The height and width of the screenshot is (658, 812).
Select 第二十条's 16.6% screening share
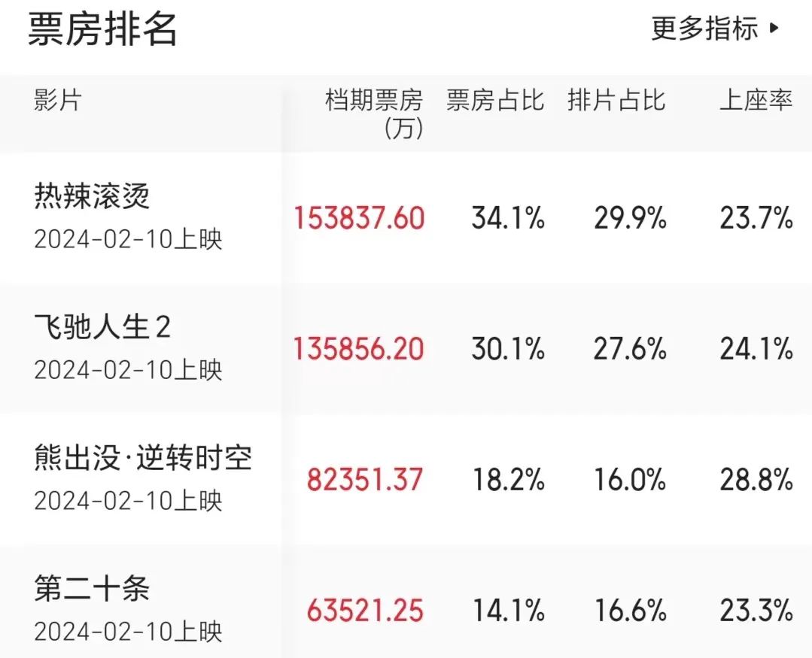(630, 610)
